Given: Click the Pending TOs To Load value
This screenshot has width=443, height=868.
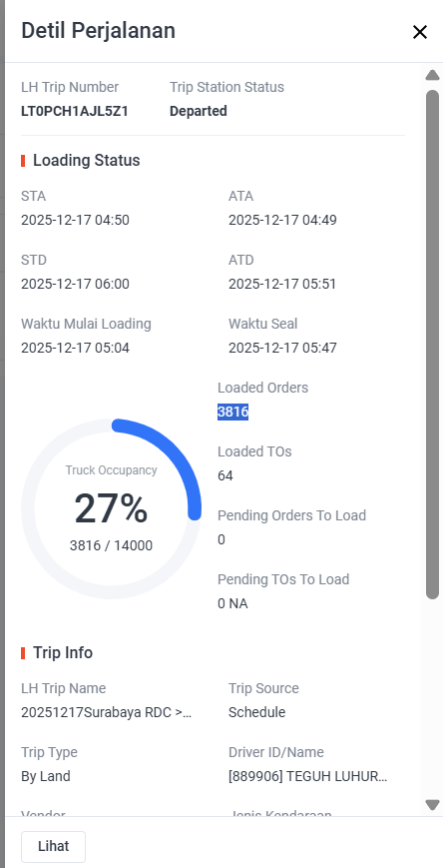Looking at the screenshot, I should pos(232,603).
